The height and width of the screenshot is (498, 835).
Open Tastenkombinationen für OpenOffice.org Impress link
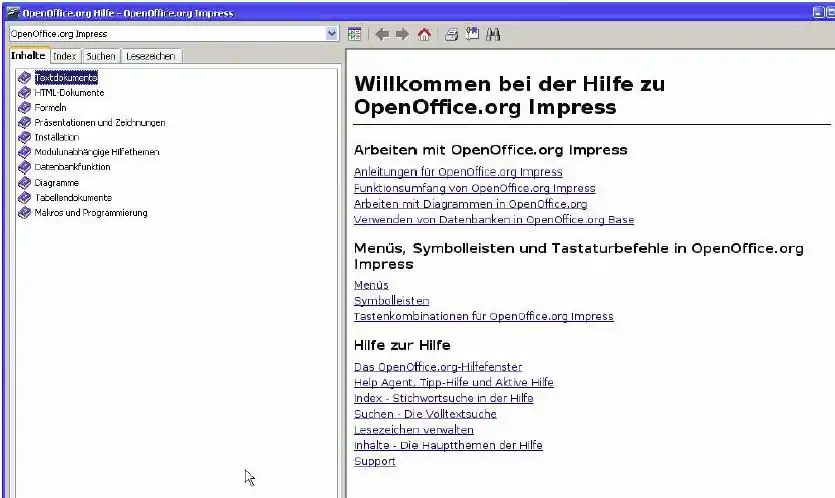[484, 316]
